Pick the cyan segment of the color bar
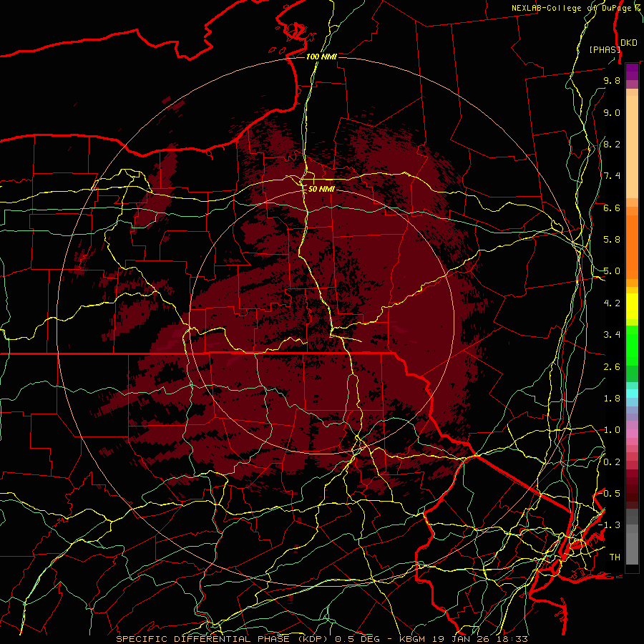This screenshot has height=644, width=644. [632, 394]
